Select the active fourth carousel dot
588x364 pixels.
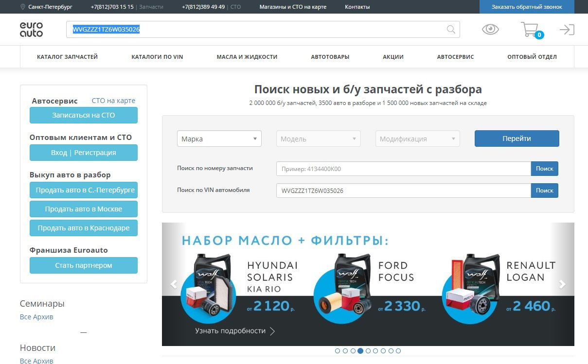[360, 351]
